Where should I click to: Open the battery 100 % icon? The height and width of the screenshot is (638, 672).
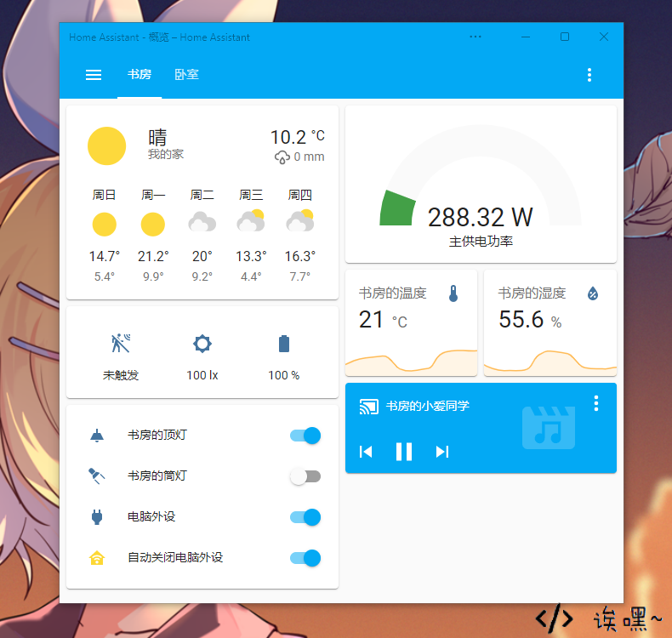tap(284, 344)
